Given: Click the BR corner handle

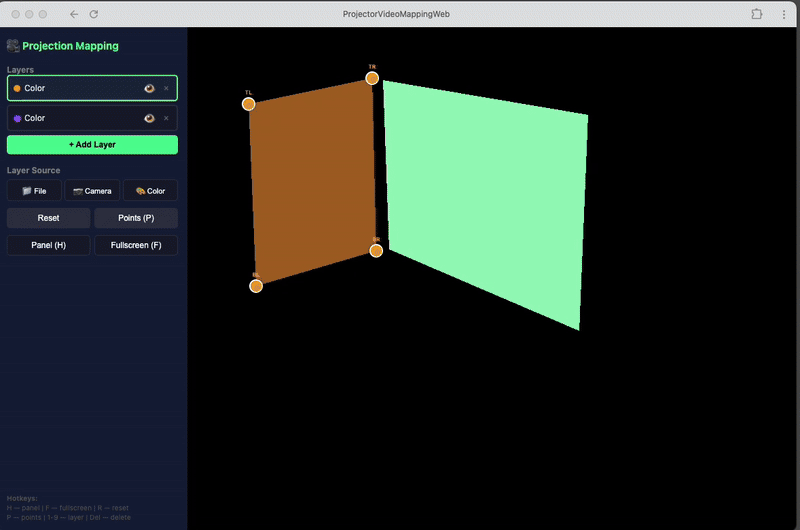Looking at the screenshot, I should tap(376, 251).
